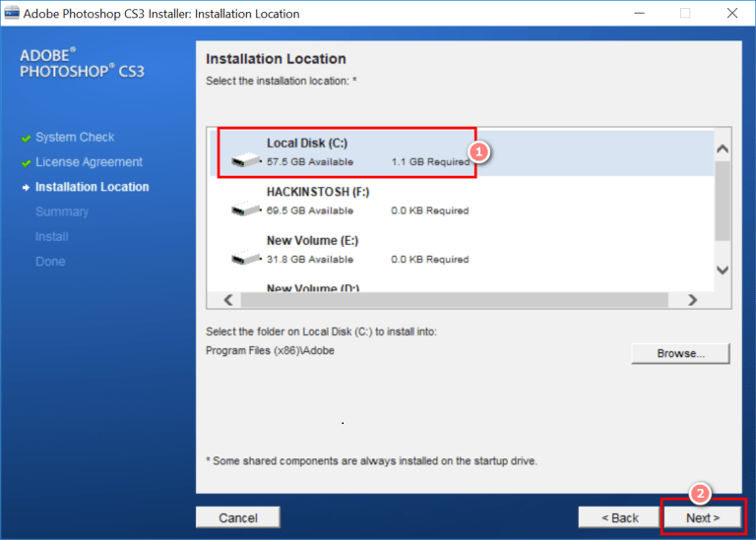Open the Browse... folder chooser
Viewport: 756px width, 540px height.
pos(680,353)
